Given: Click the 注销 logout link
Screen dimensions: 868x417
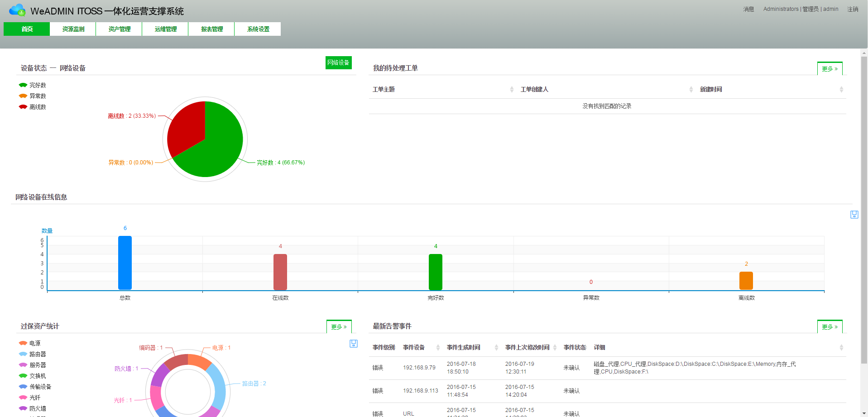Looking at the screenshot, I should (853, 9).
